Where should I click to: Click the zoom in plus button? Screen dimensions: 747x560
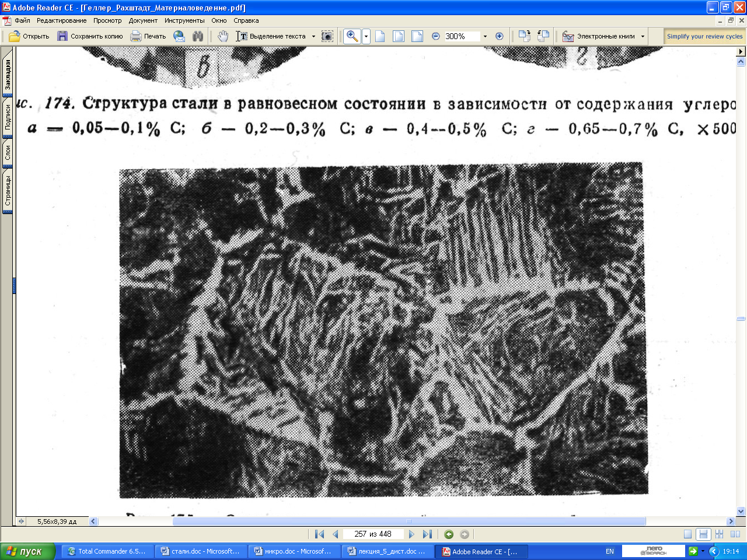[x=499, y=36]
